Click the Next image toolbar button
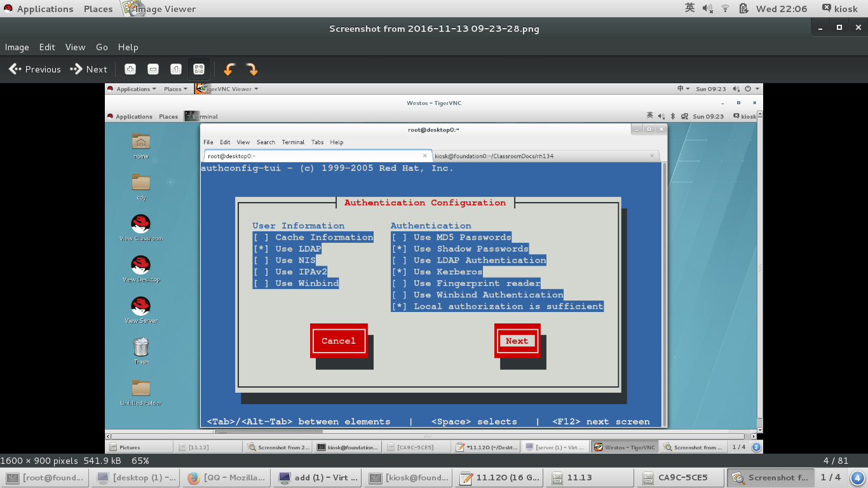The width and height of the screenshot is (868, 488). coord(89,69)
